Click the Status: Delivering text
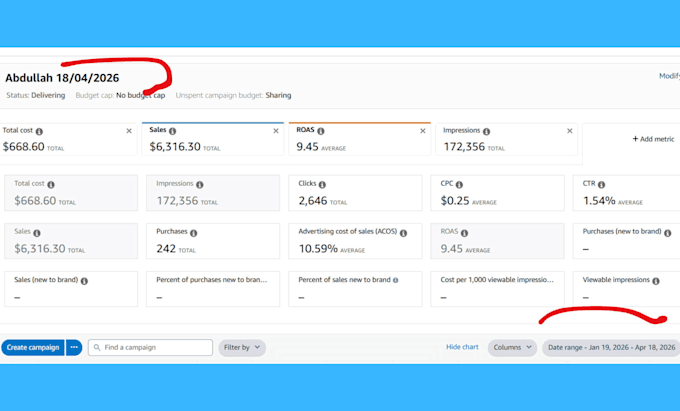This screenshot has height=411, width=680. click(x=36, y=95)
